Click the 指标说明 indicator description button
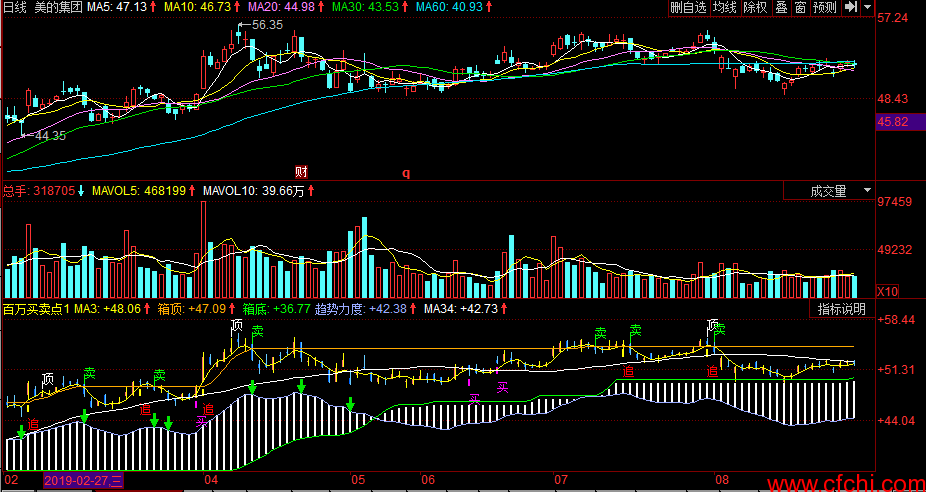Viewport: 926px width, 492px height. [842, 309]
